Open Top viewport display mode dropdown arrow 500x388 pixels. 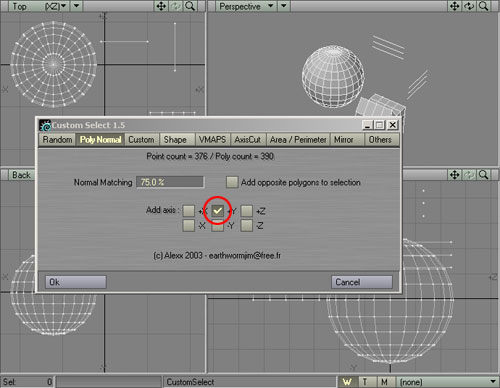[x=77, y=6]
